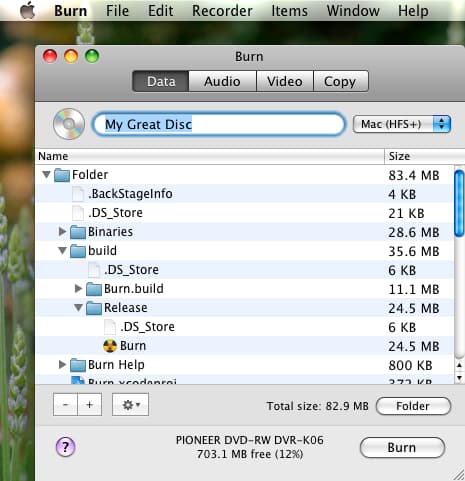This screenshot has height=481, width=465.
Task: Open the Burn application menu
Action: 70,11
